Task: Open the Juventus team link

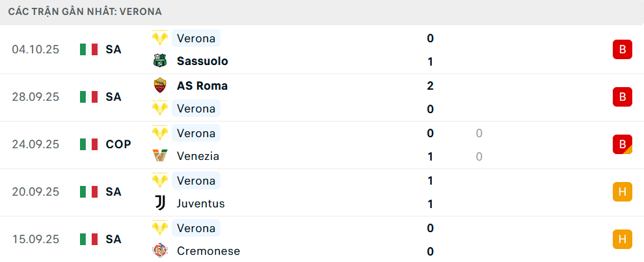Action: click(x=200, y=203)
